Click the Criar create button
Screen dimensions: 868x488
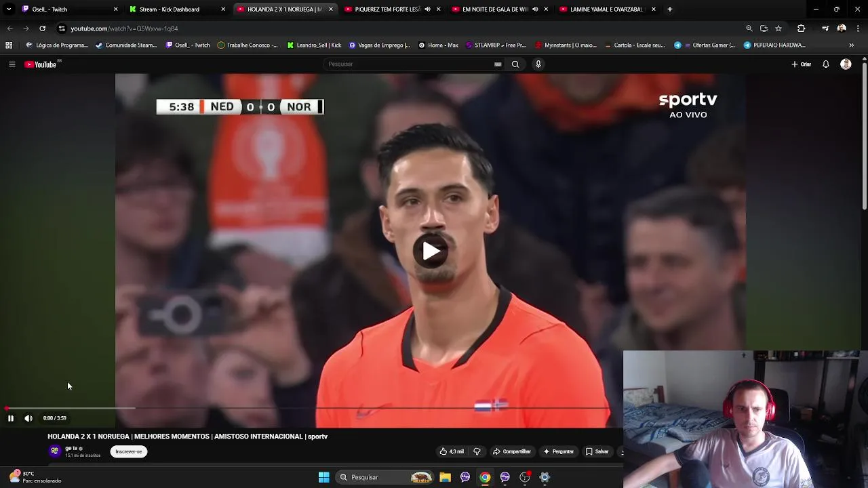point(802,64)
